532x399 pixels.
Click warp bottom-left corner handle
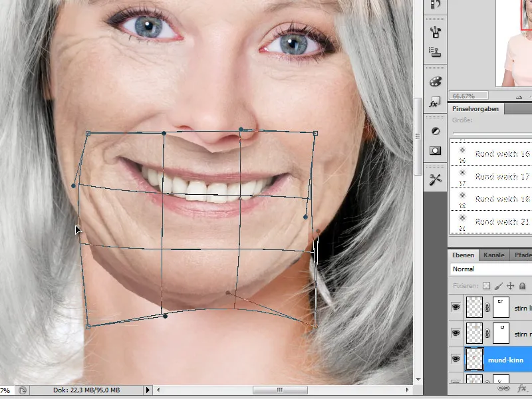coord(88,327)
